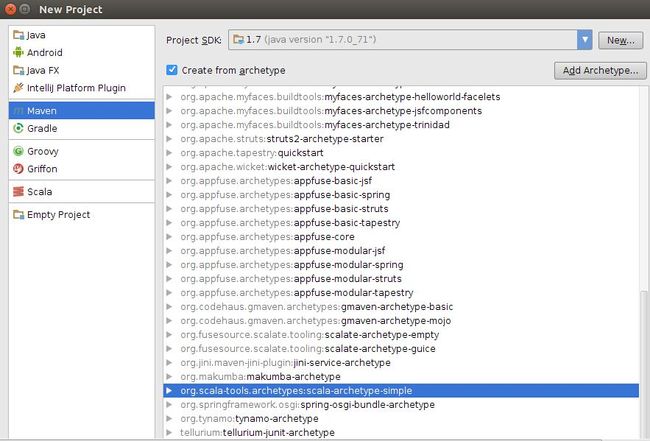
Task: Select appfuse-modular-jsf archetype
Action: 401,250
